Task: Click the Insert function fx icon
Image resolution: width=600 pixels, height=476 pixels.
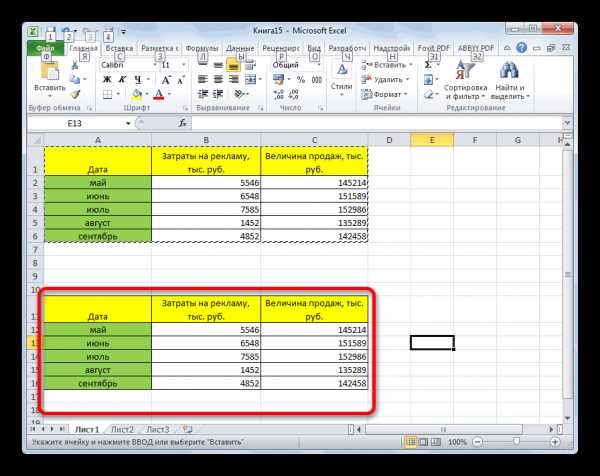Action: pos(183,123)
